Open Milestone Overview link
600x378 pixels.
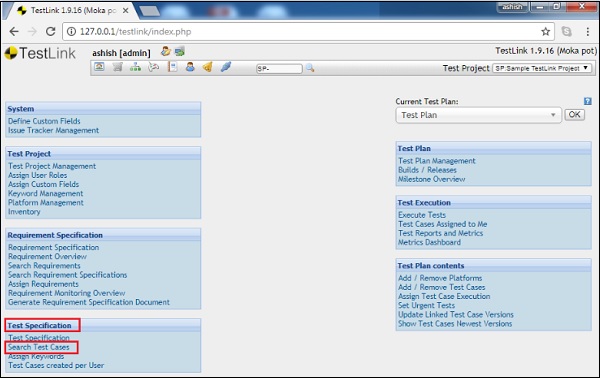click(x=432, y=179)
